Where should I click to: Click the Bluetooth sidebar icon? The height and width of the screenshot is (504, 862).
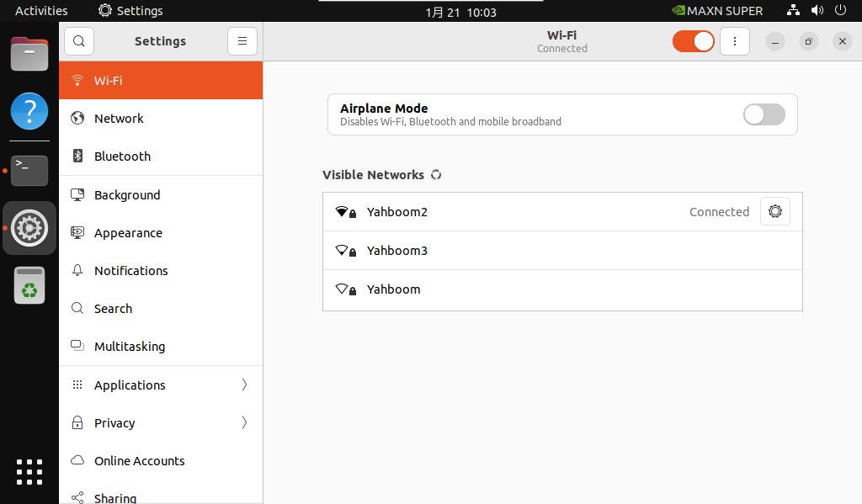(77, 157)
